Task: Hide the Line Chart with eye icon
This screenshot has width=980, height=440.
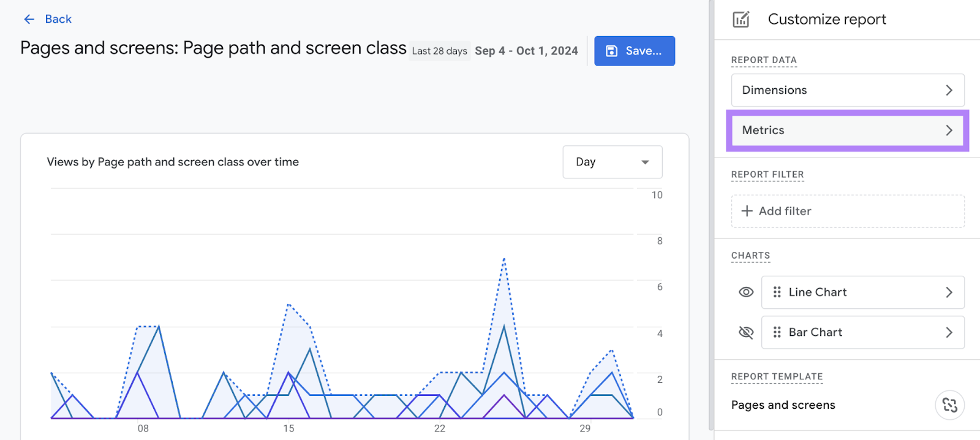Action: click(x=746, y=292)
